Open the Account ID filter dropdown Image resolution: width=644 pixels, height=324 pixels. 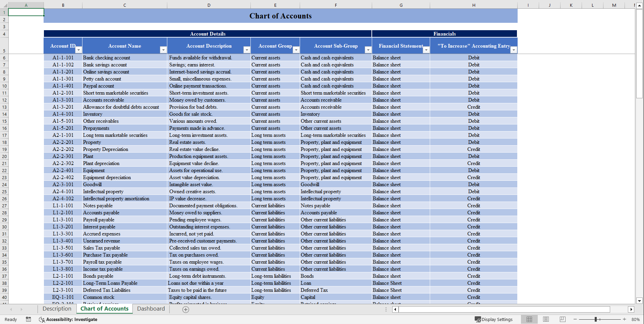pyautogui.click(x=78, y=50)
